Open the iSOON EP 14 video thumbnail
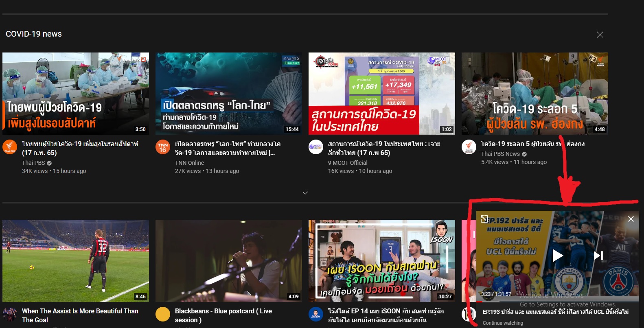Screen dimensions: 644x328 tap(382, 261)
